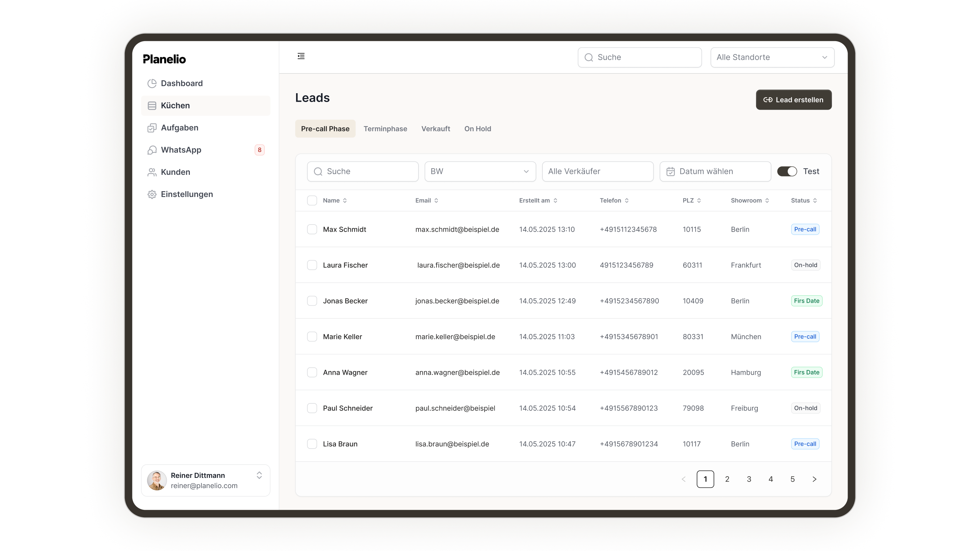
Task: Tick checkbox for Anna Wagner
Action: pyautogui.click(x=312, y=372)
